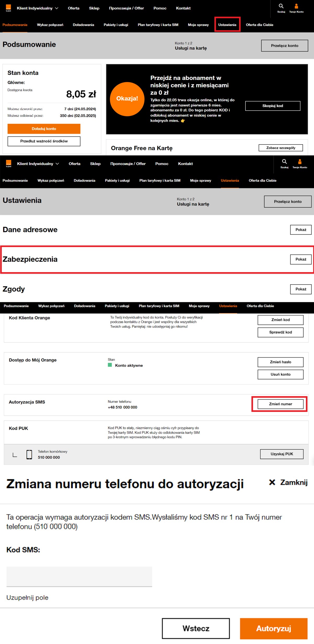314x644 pixels.
Task: Show the Dane adresowe section
Action: (301, 230)
